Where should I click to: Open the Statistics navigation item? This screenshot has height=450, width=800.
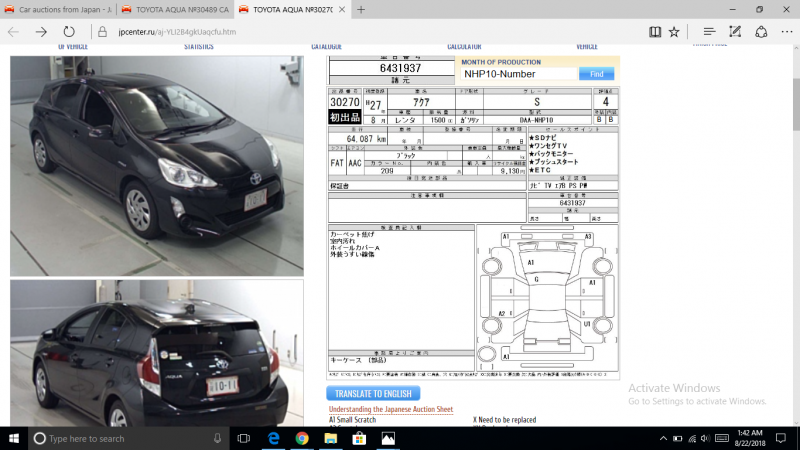click(199, 46)
